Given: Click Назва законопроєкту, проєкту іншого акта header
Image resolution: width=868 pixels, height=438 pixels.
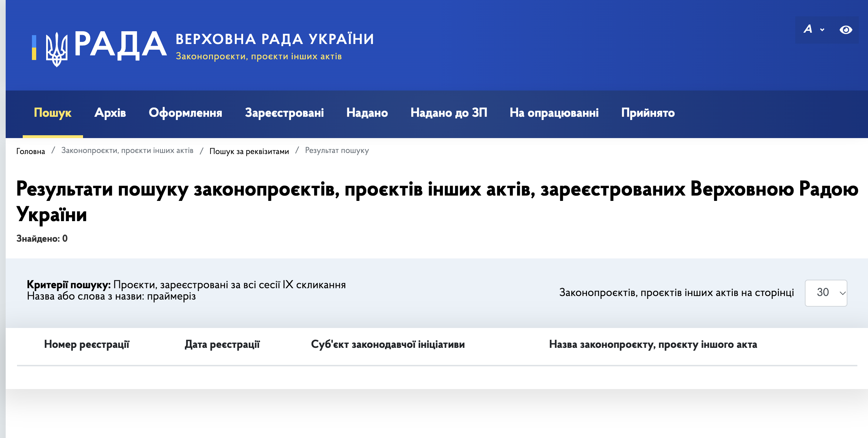Looking at the screenshot, I should coord(653,344).
